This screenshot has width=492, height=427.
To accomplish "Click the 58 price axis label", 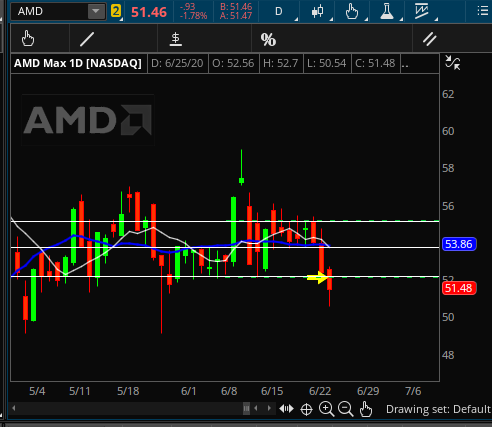I will 448,168.
